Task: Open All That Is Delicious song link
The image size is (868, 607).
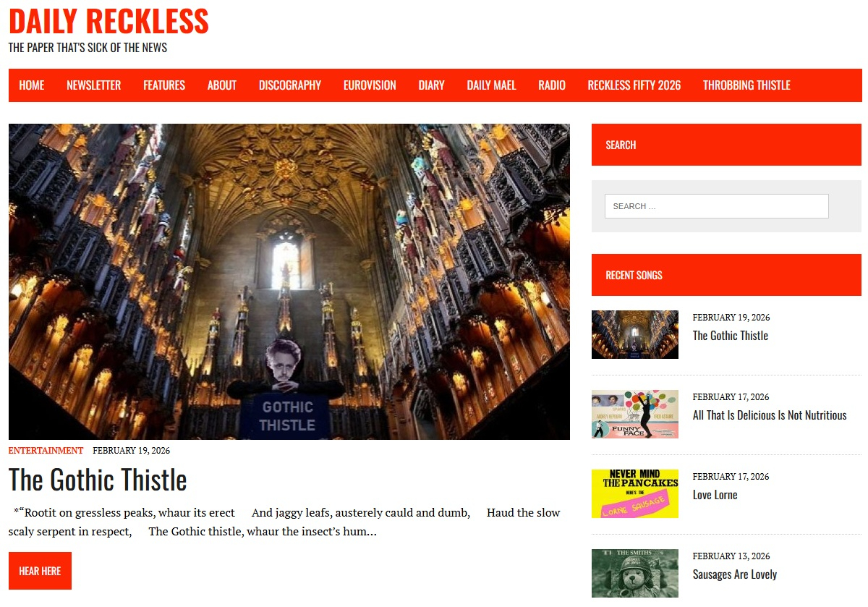Action: pos(770,415)
